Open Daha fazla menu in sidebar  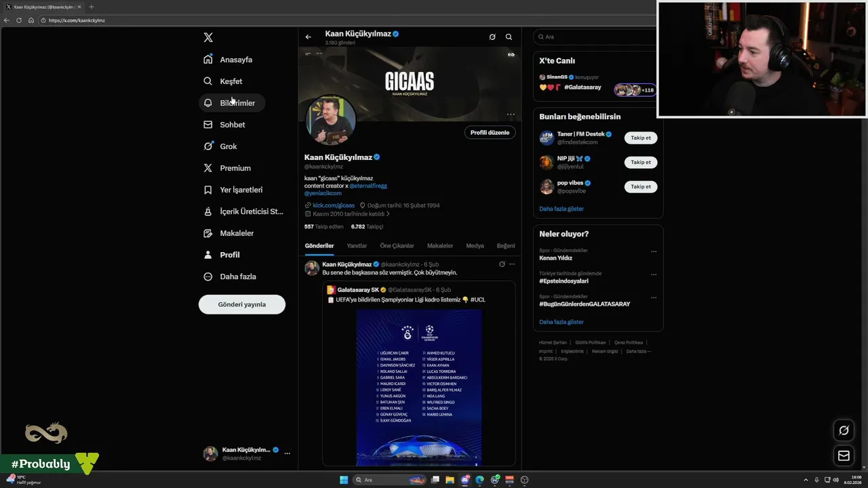coord(230,277)
